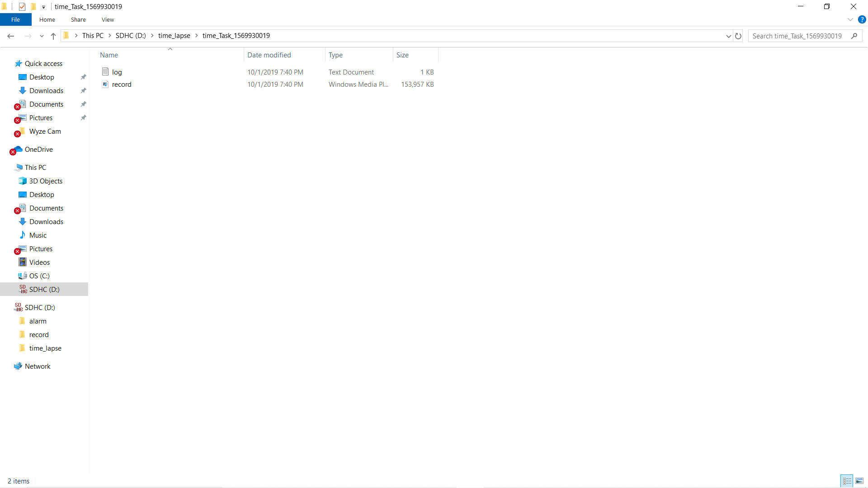
Task: Expand the ribbon with the chevron
Action: [850, 19]
